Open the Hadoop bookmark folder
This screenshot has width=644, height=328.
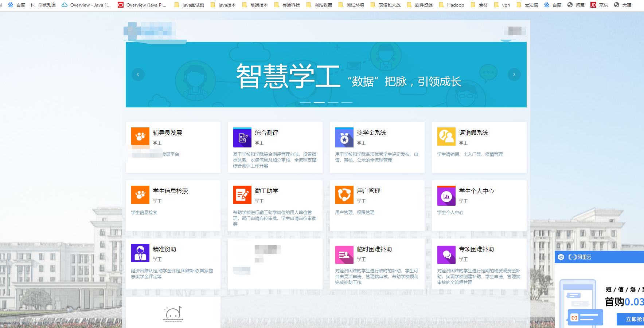pyautogui.click(x=451, y=5)
